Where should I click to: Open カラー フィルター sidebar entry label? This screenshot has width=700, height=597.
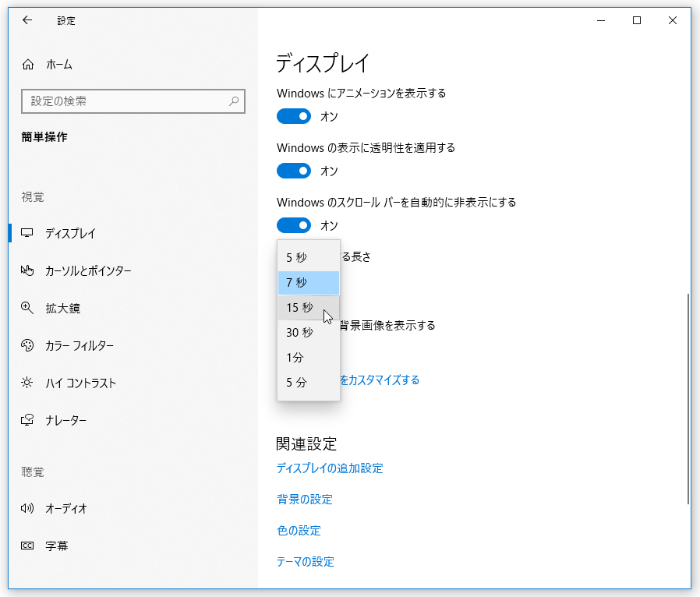pos(80,346)
